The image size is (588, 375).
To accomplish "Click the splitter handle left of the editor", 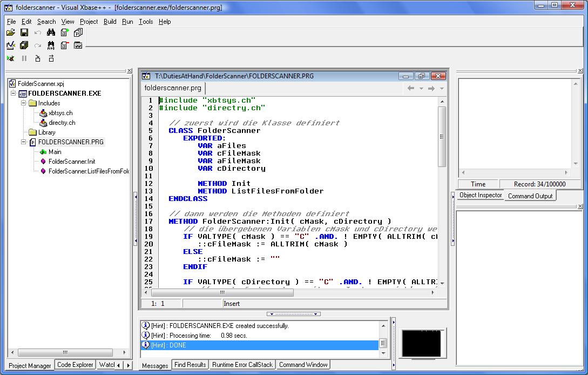I will [x=136, y=219].
